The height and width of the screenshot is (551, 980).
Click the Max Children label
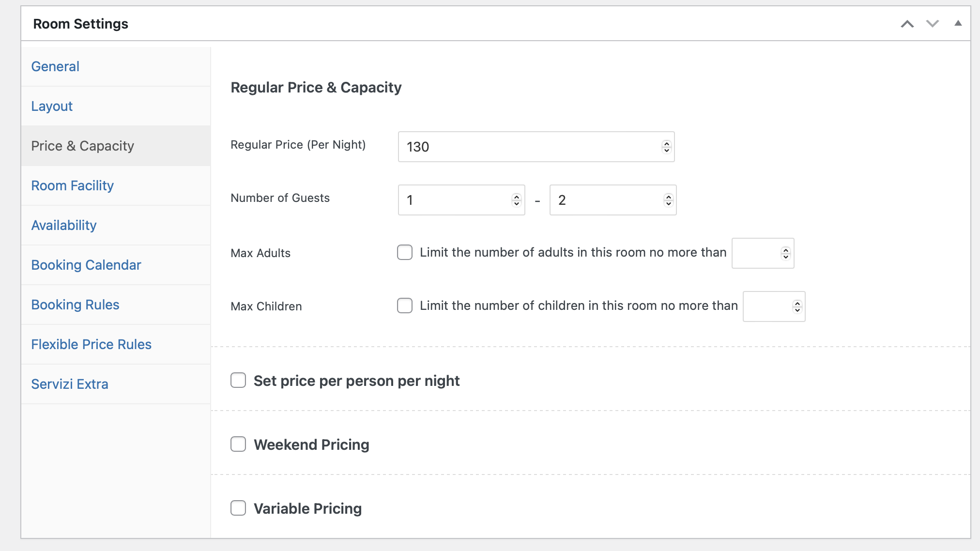point(266,306)
